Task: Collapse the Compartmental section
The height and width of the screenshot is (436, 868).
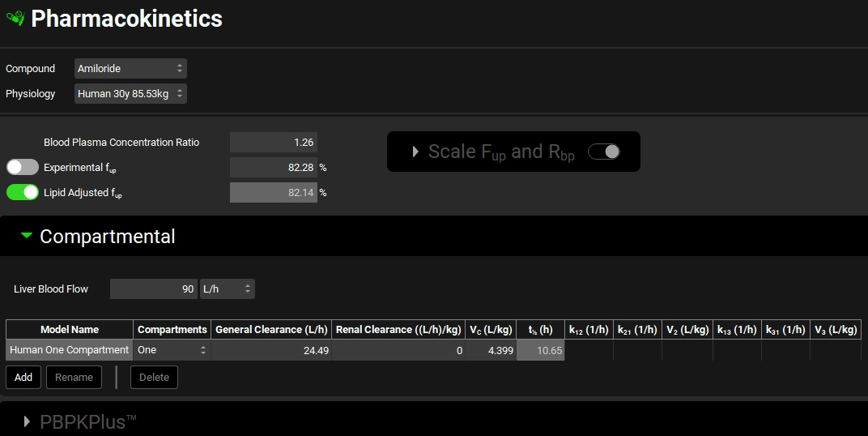Action: 27,236
